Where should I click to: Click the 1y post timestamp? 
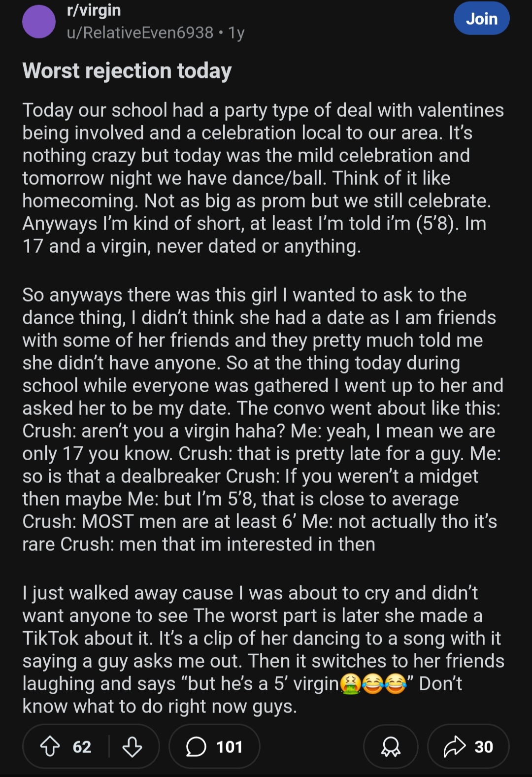tap(236, 33)
